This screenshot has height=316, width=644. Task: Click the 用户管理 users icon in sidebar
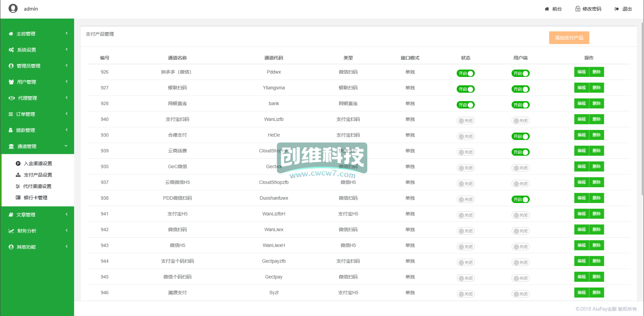(11, 82)
